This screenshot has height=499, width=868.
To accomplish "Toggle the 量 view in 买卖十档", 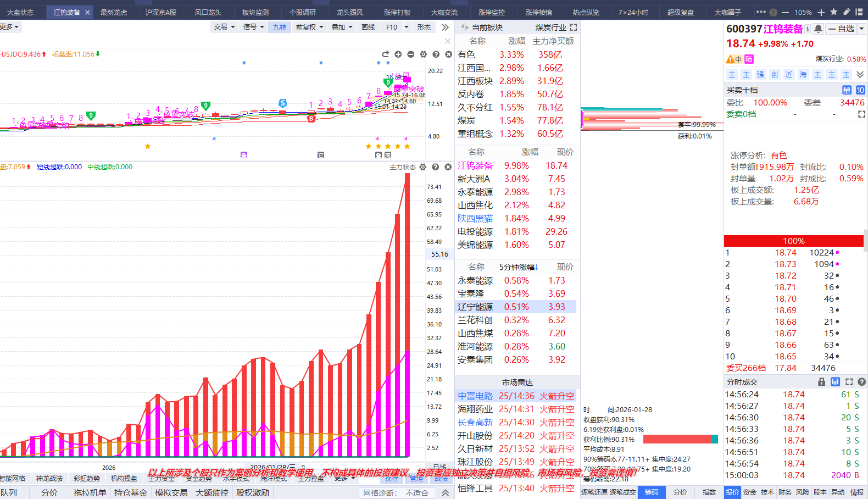I will [x=847, y=90].
